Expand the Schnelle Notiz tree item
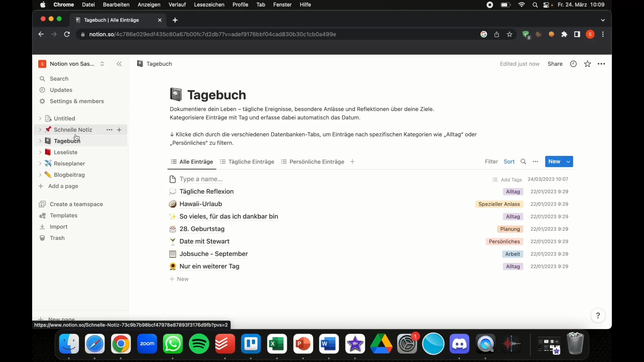The width and height of the screenshot is (644, 362). tap(40, 129)
